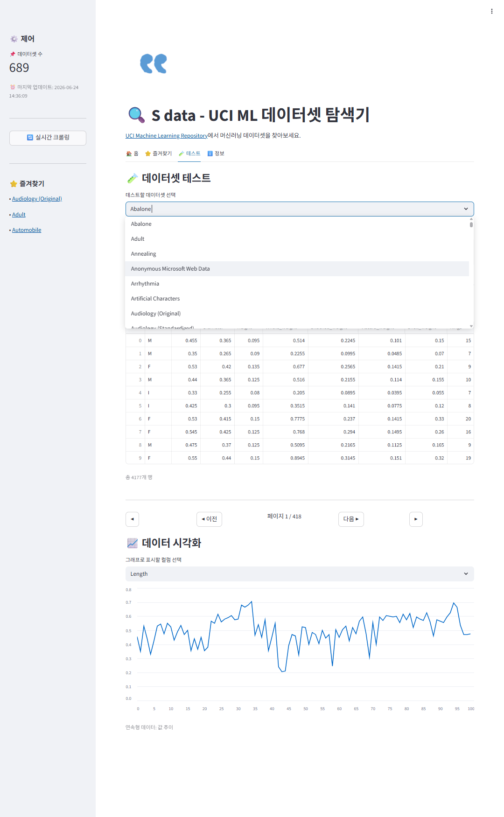The image size is (504, 817).
Task: Choose Arrhythmia from the dropdown list
Action: pyautogui.click(x=297, y=284)
